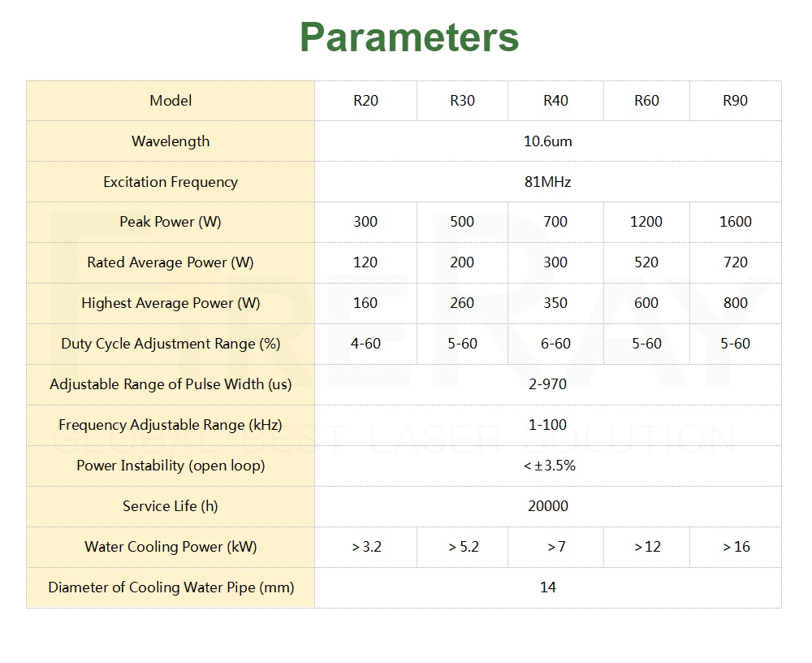Select the "Rated Average Power (W)" label
The height and width of the screenshot is (663, 812).
171,262
